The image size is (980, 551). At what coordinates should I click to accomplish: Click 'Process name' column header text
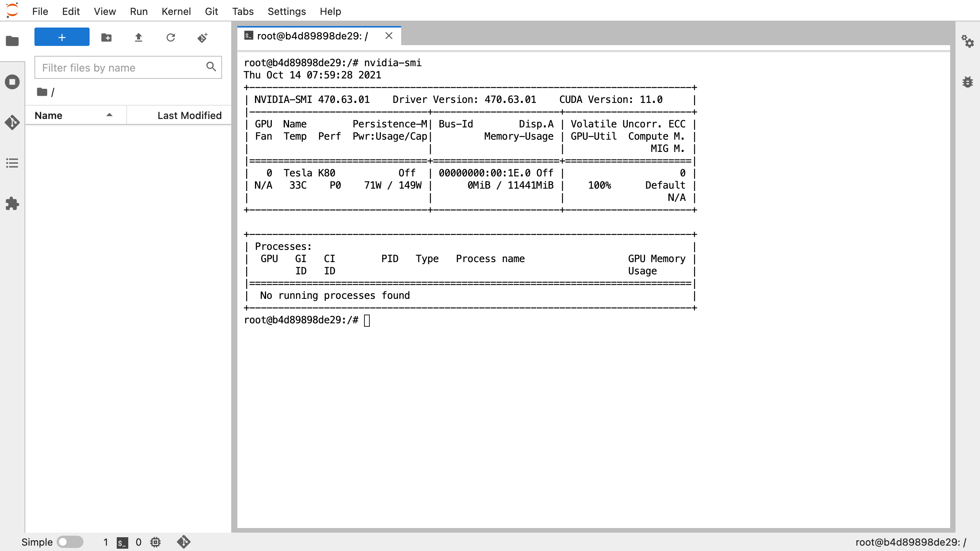click(490, 259)
